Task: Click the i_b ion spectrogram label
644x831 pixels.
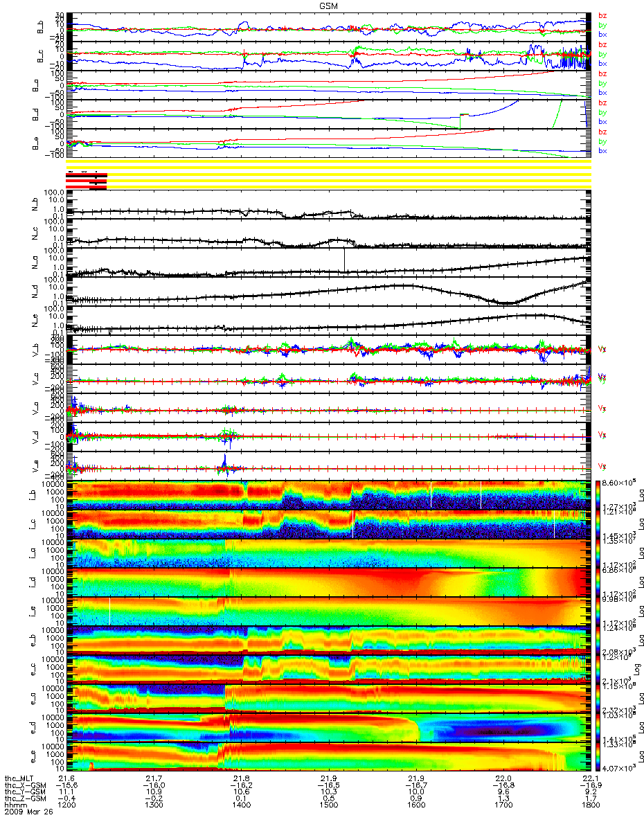Action: click(x=33, y=494)
